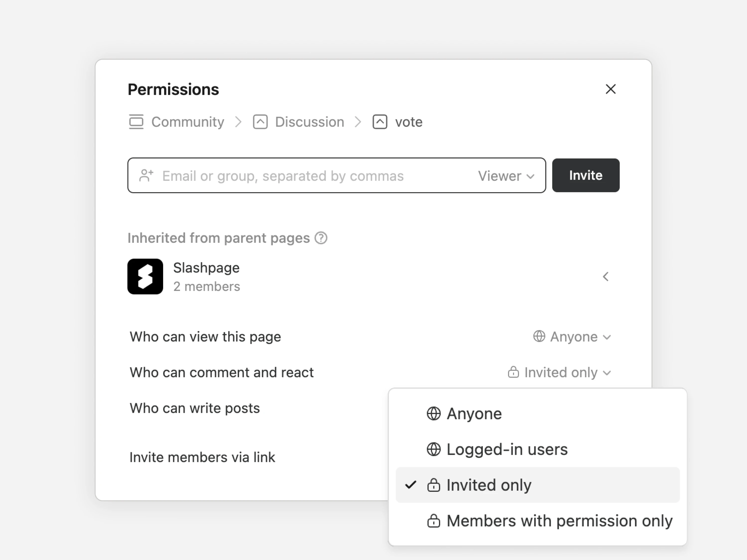This screenshot has height=560, width=747.
Task: Expand the Slashpage members chevron
Action: pos(606,277)
